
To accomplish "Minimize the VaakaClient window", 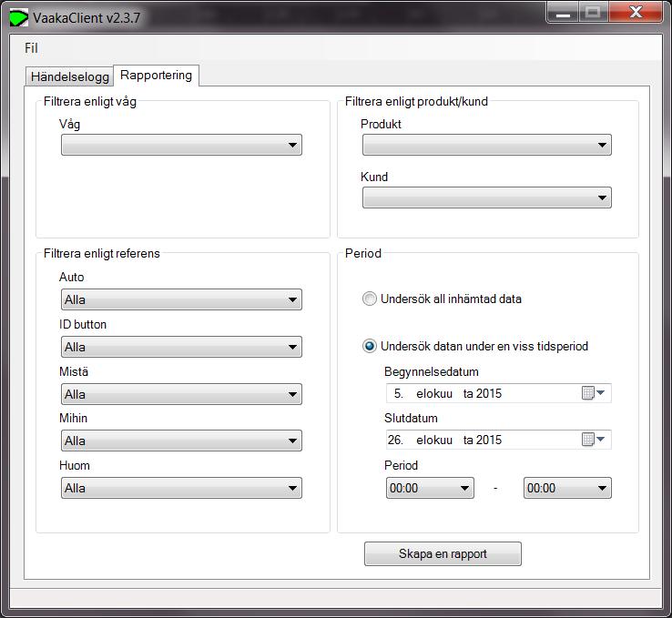I will pyautogui.click(x=563, y=12).
